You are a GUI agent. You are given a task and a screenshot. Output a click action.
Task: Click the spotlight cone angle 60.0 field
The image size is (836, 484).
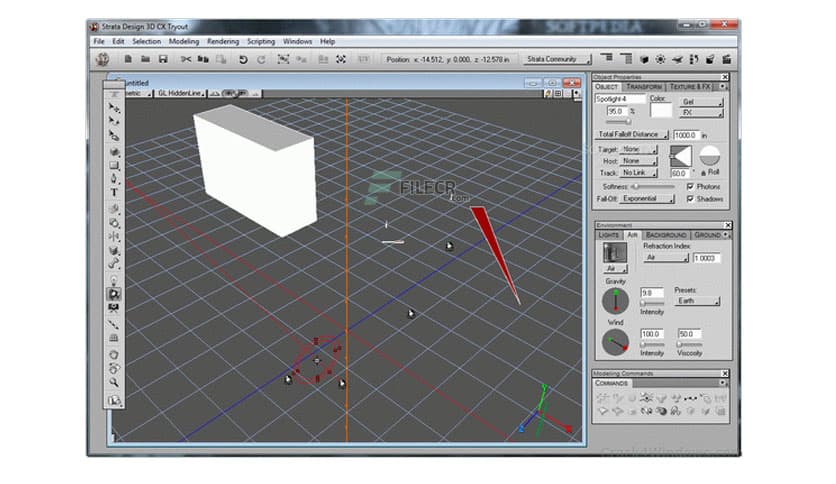pos(679,173)
